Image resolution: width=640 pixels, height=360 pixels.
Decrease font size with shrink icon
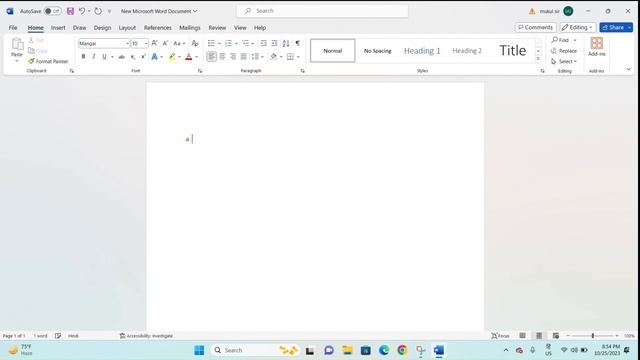(x=165, y=43)
